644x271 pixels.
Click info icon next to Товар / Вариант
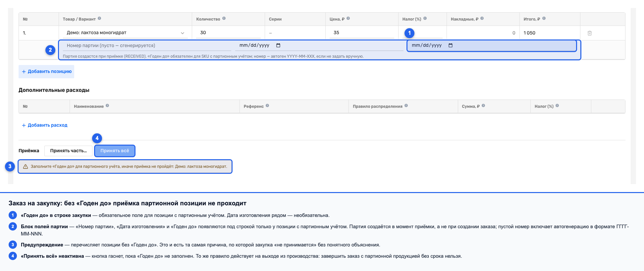[x=99, y=19]
